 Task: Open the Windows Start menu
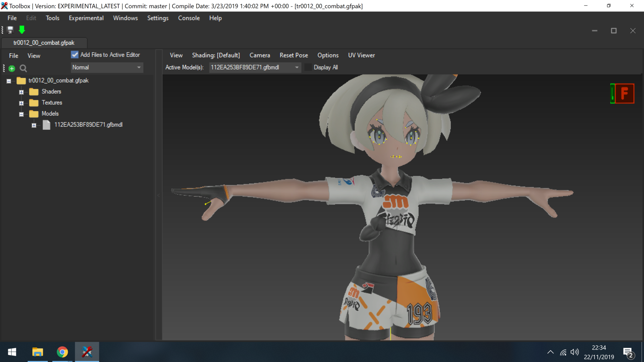[x=12, y=352]
